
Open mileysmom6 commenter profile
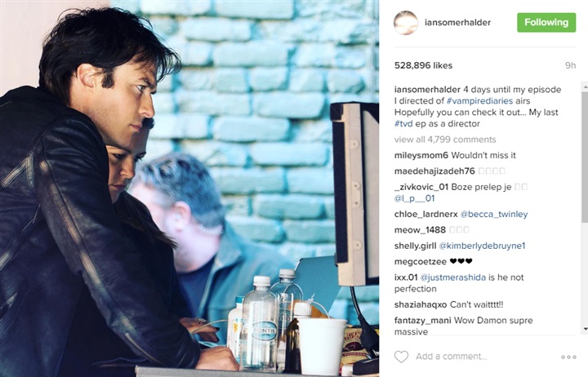pyautogui.click(x=421, y=155)
